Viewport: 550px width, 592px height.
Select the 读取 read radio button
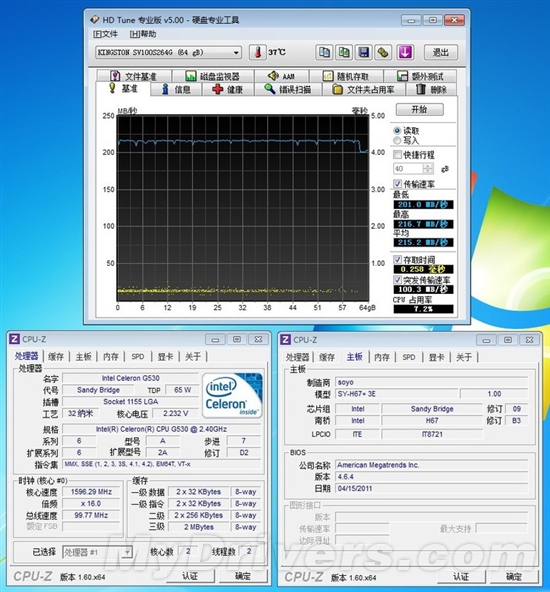[397, 131]
